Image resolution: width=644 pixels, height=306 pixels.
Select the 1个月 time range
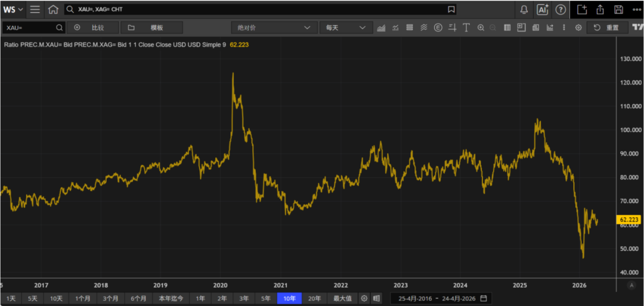tap(83, 298)
